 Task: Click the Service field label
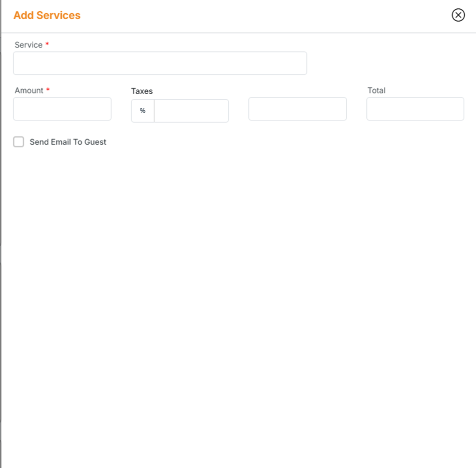pyautogui.click(x=28, y=45)
